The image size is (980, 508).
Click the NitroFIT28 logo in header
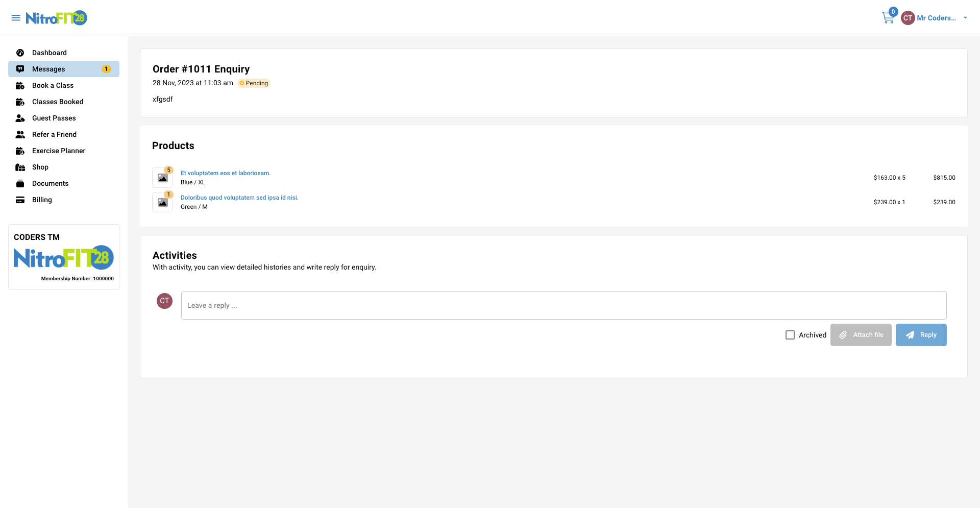57,18
